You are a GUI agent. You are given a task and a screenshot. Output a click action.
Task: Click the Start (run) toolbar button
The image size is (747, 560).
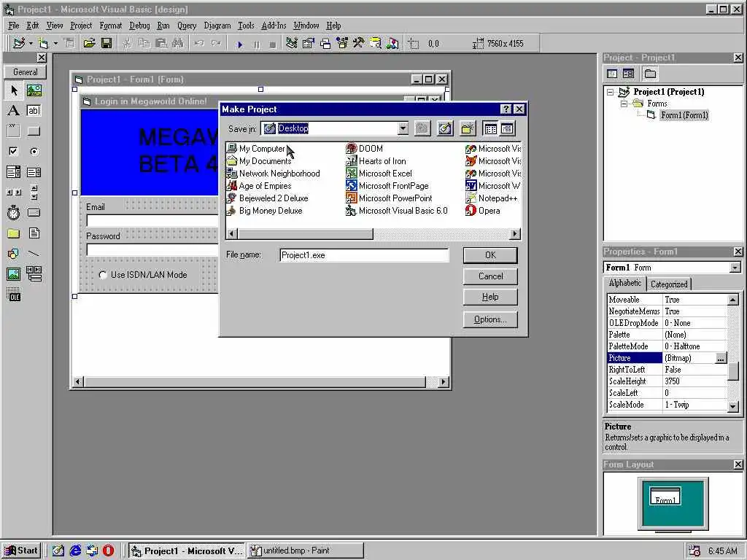[239, 44]
